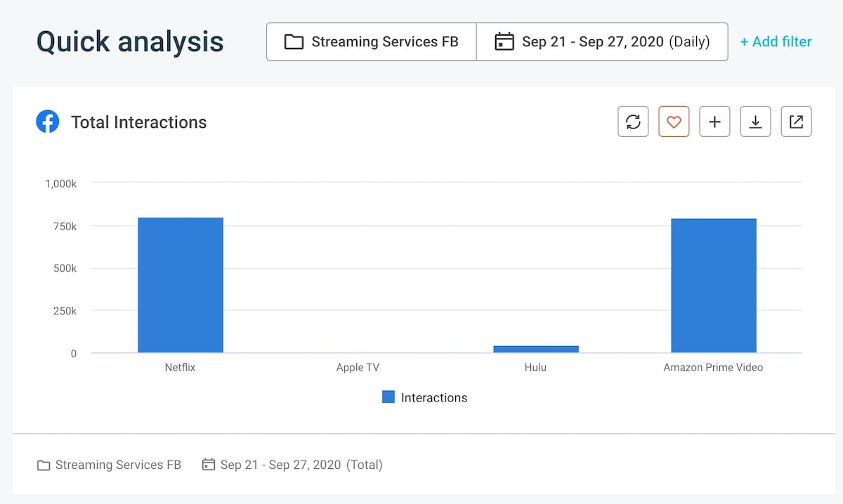Open chart in new window icon

[x=796, y=121]
